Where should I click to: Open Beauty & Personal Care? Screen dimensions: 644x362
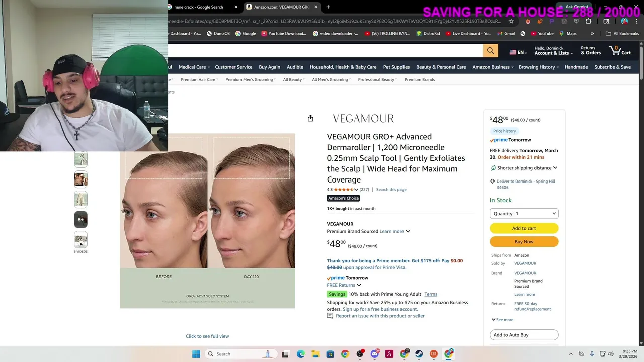point(441,67)
